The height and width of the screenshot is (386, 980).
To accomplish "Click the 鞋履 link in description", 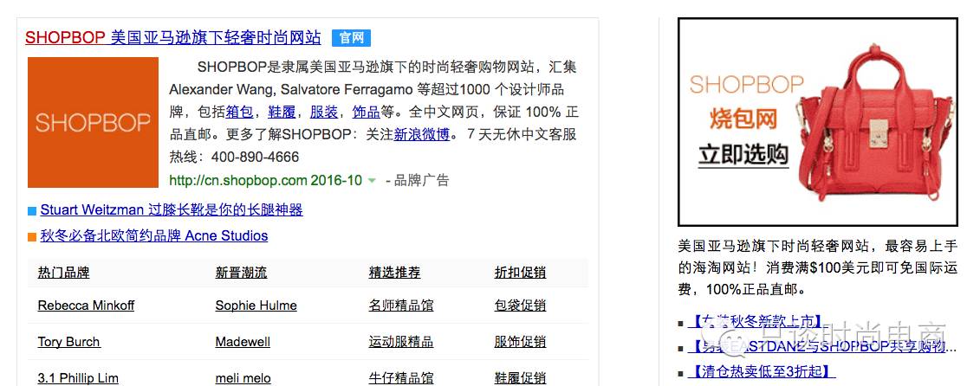I will click(282, 112).
